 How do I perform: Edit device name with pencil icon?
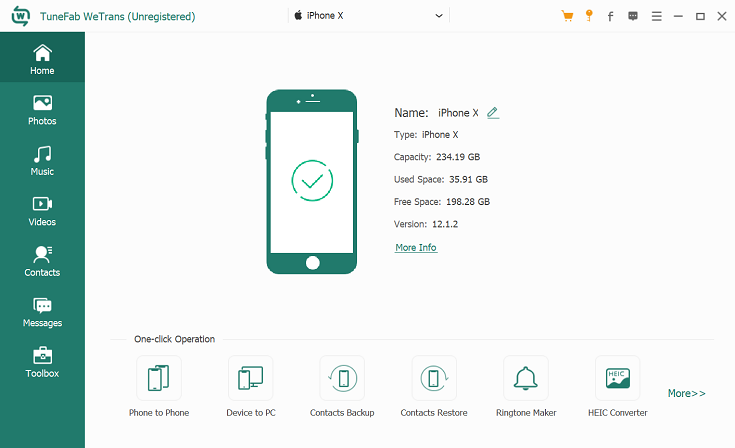[493, 113]
